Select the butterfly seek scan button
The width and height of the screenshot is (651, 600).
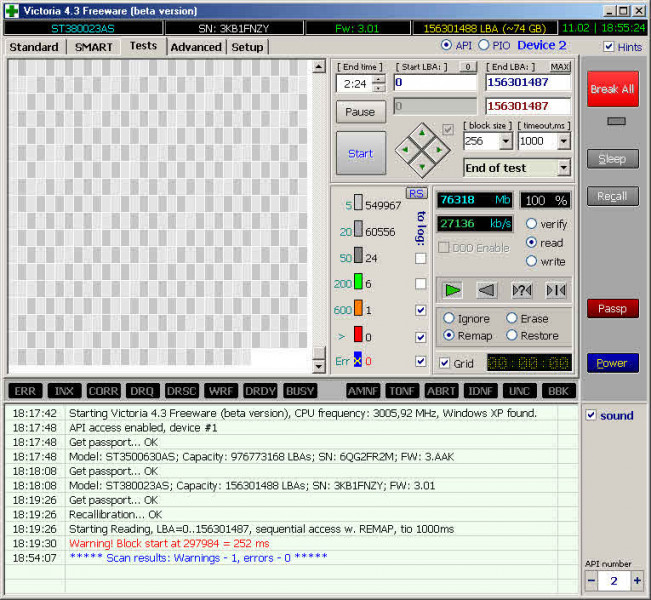click(556, 290)
